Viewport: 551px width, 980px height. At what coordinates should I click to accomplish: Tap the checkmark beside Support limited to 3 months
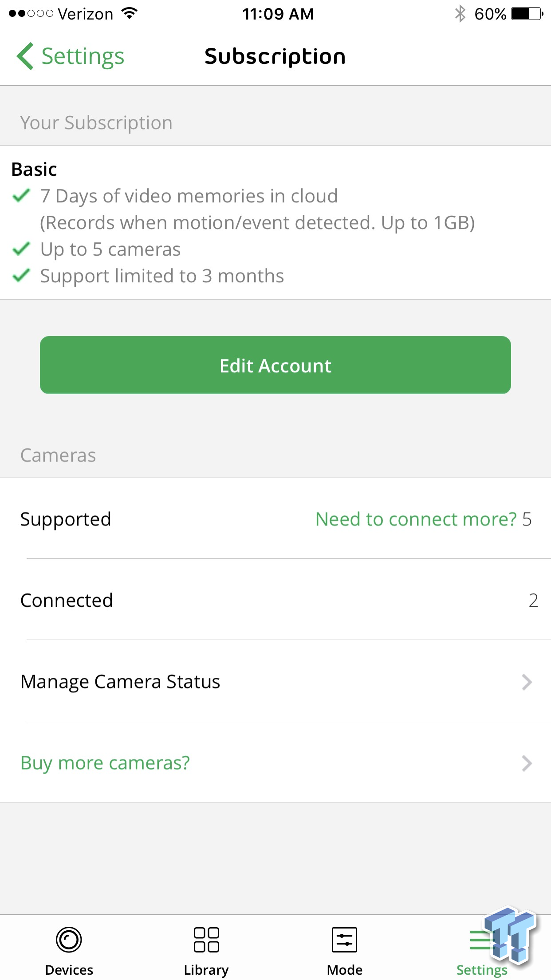[21, 276]
